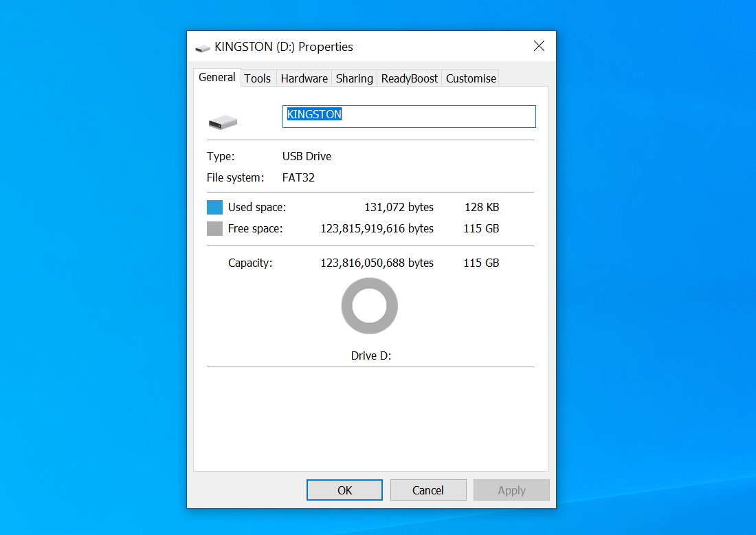Click the USB Drive type text
Viewport: 756px width, 535px height.
(x=307, y=156)
